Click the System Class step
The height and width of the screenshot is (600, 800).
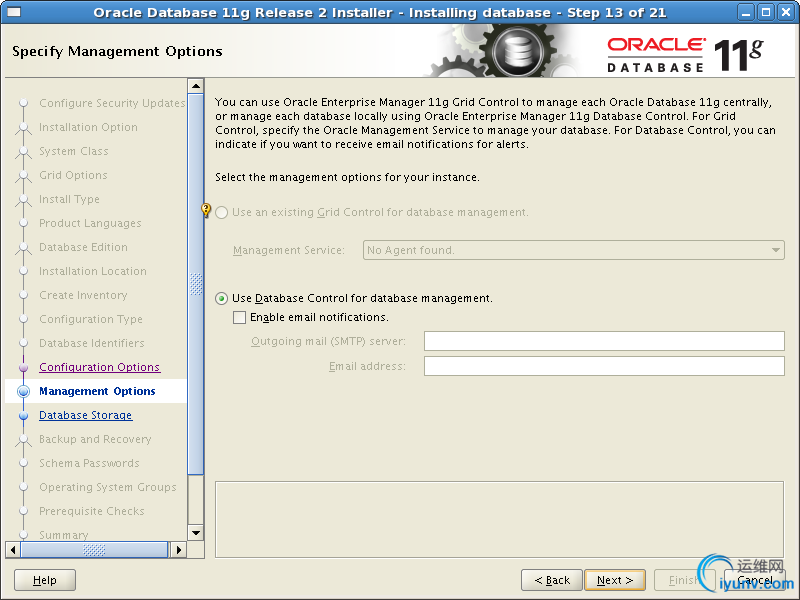73,151
